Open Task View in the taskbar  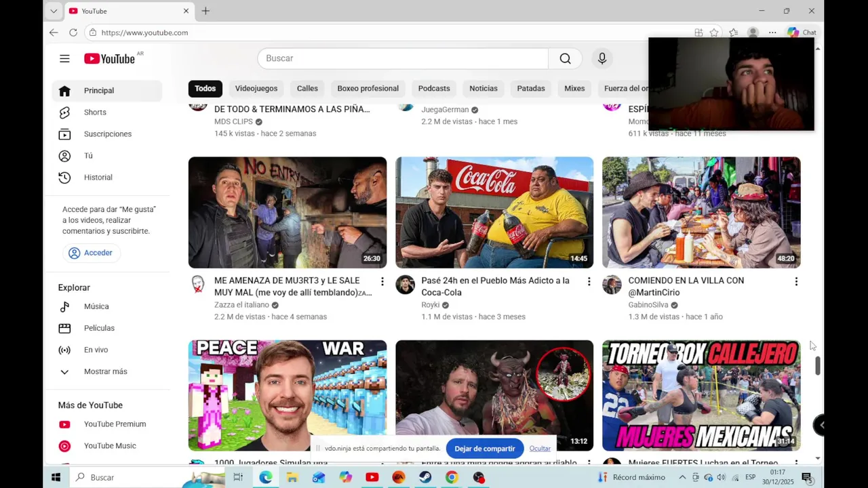coord(238,477)
